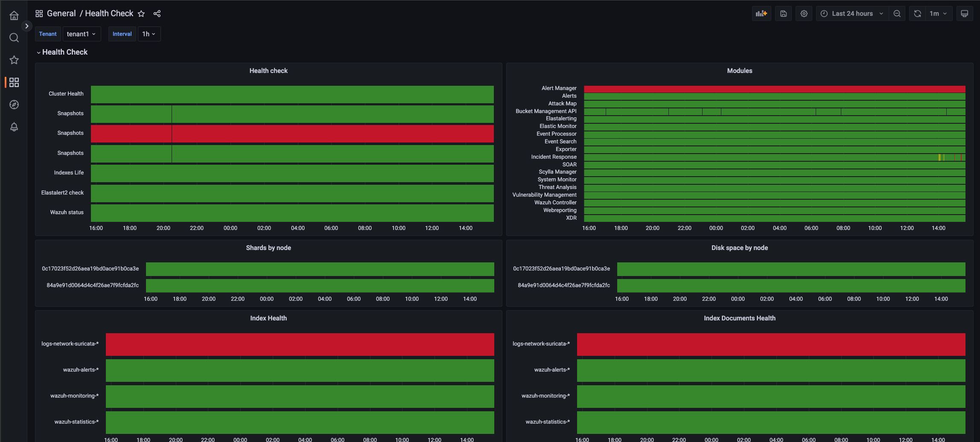This screenshot has height=442, width=980.
Task: Click the Zoom out time range button
Action: point(897,14)
